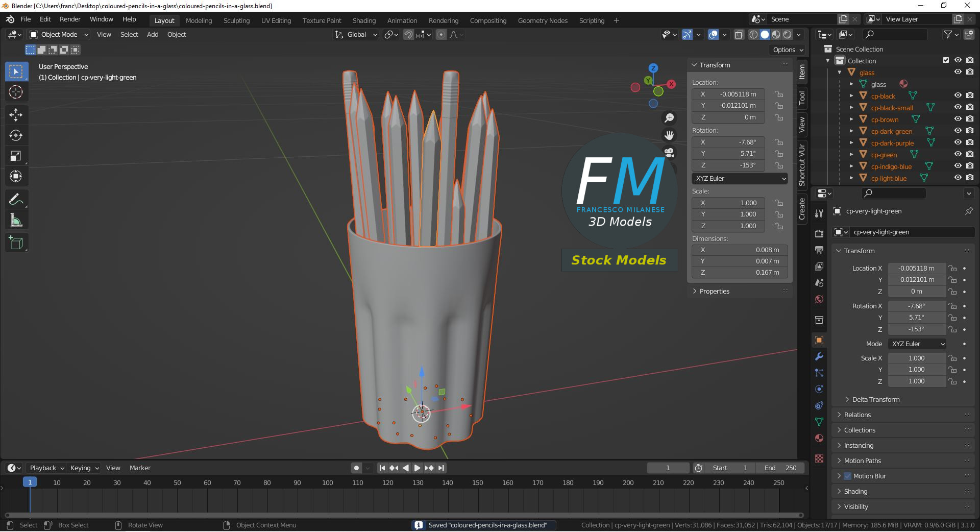Image resolution: width=980 pixels, height=532 pixels.
Task: Open the viewport Add menu
Action: tap(153, 34)
